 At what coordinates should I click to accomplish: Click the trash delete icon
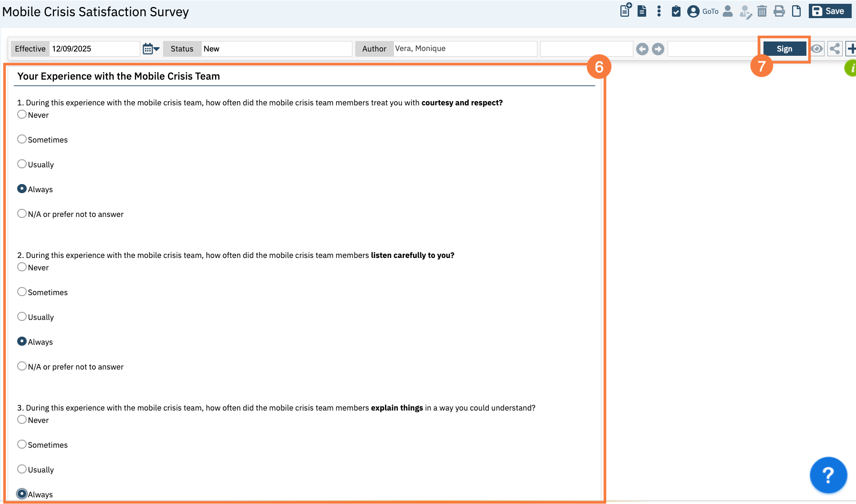(762, 11)
